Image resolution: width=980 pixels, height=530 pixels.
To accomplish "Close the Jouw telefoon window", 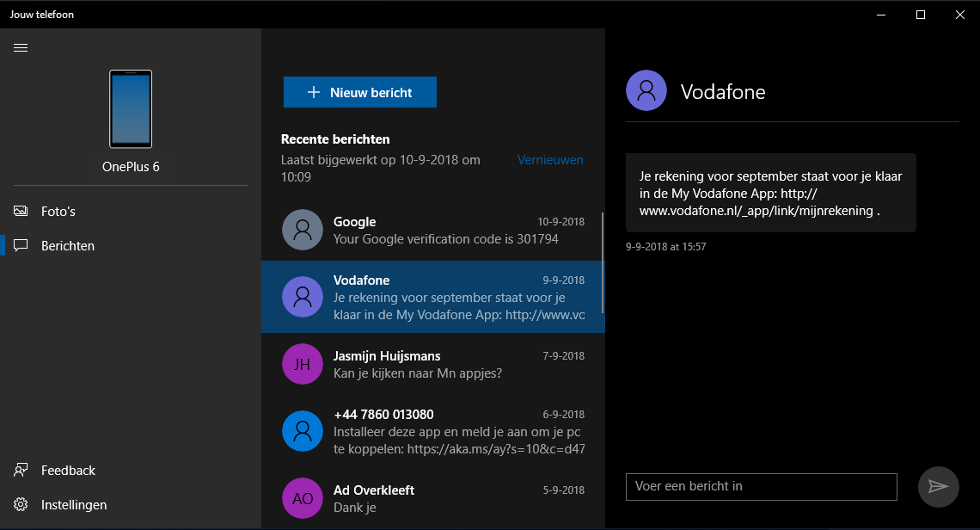I will tap(960, 15).
